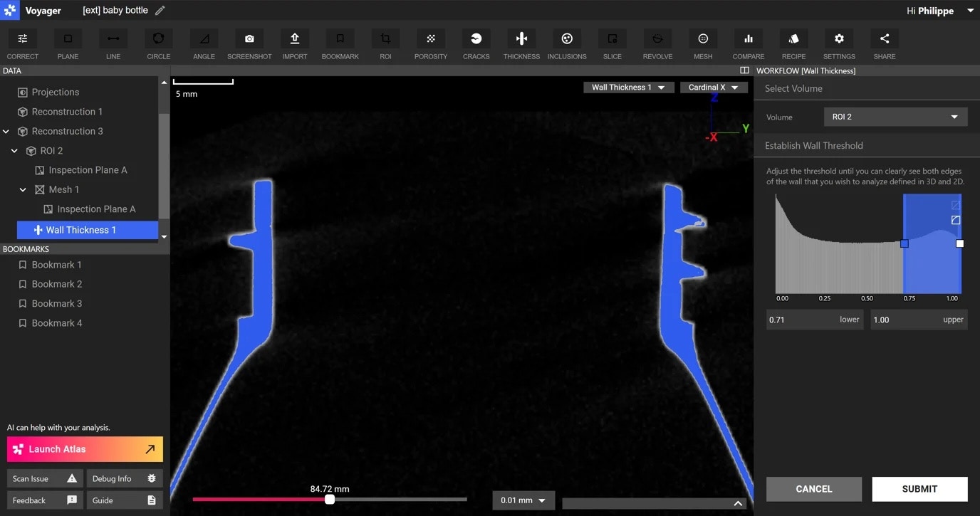The image size is (980, 516).
Task: Click the Establish Wall Threshold header
Action: pyautogui.click(x=867, y=145)
